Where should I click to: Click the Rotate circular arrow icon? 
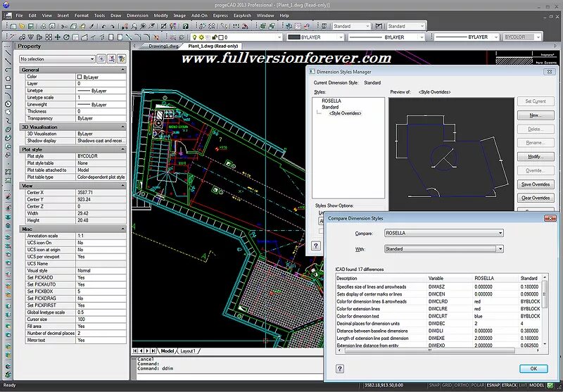(x=66, y=37)
